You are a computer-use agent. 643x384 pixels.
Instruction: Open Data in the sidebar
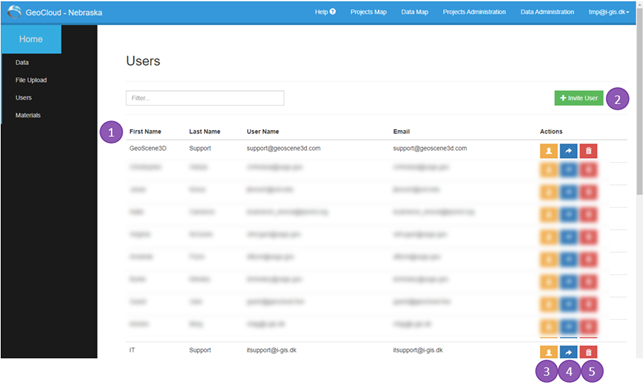[x=22, y=62]
